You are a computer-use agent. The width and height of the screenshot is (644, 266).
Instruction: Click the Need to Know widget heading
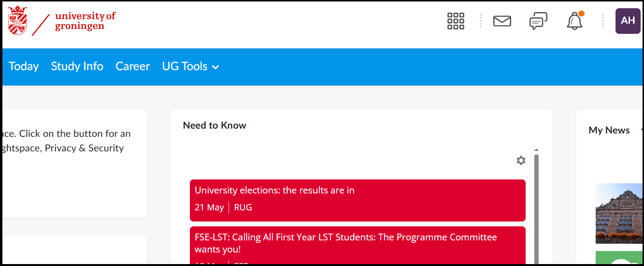215,125
